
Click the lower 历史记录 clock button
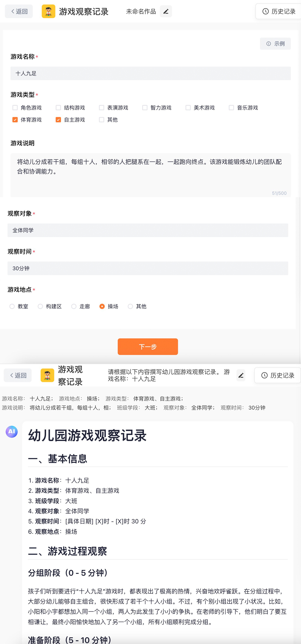click(278, 375)
